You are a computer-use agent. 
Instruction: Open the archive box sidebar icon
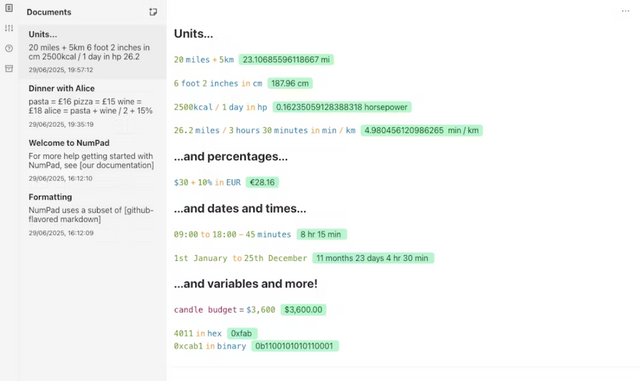9,69
